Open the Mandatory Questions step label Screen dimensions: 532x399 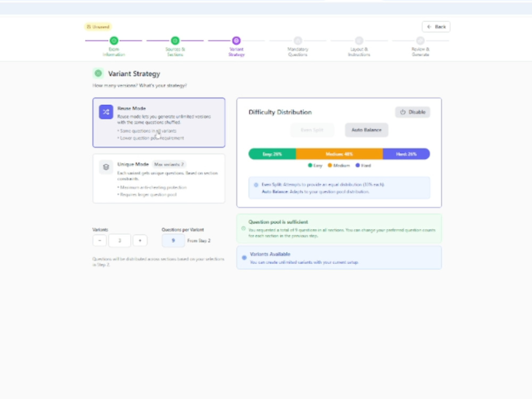click(x=298, y=52)
